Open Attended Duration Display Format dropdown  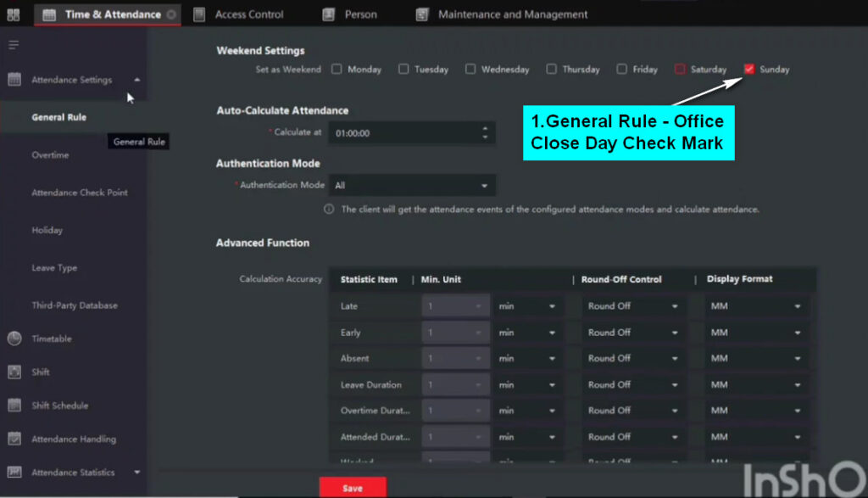[x=755, y=437]
